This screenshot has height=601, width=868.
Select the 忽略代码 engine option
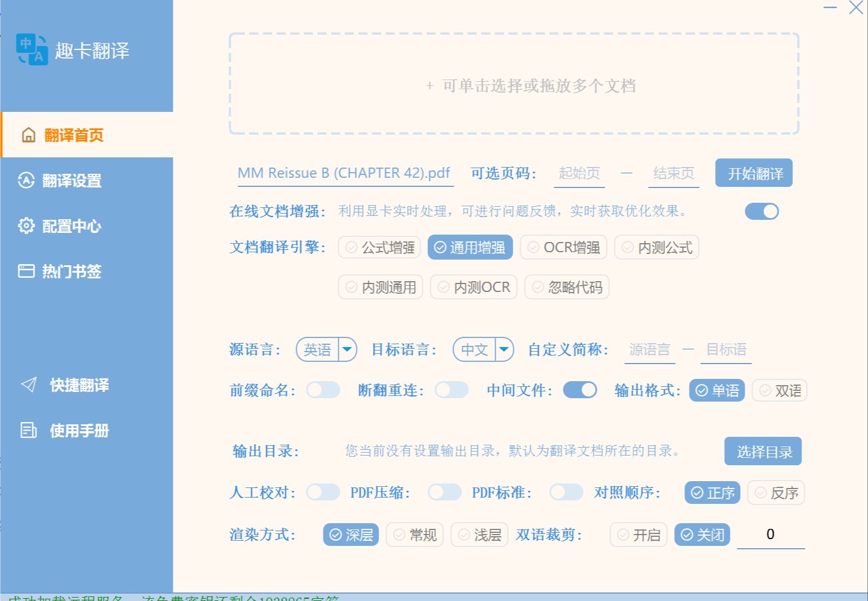point(567,287)
